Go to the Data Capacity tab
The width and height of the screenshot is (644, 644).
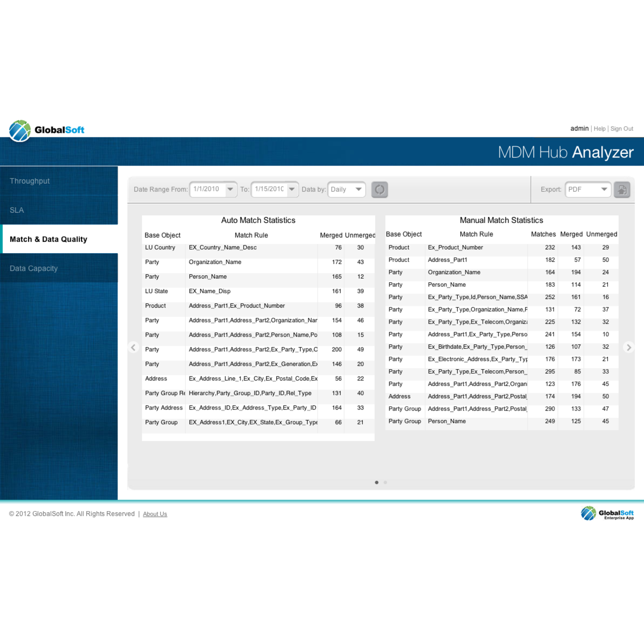tap(34, 269)
